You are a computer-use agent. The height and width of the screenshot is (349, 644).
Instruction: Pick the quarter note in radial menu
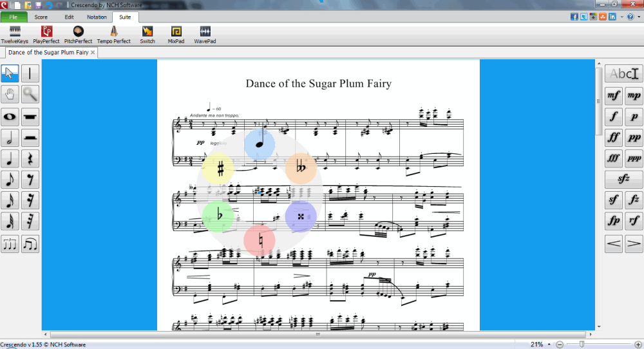(x=260, y=144)
